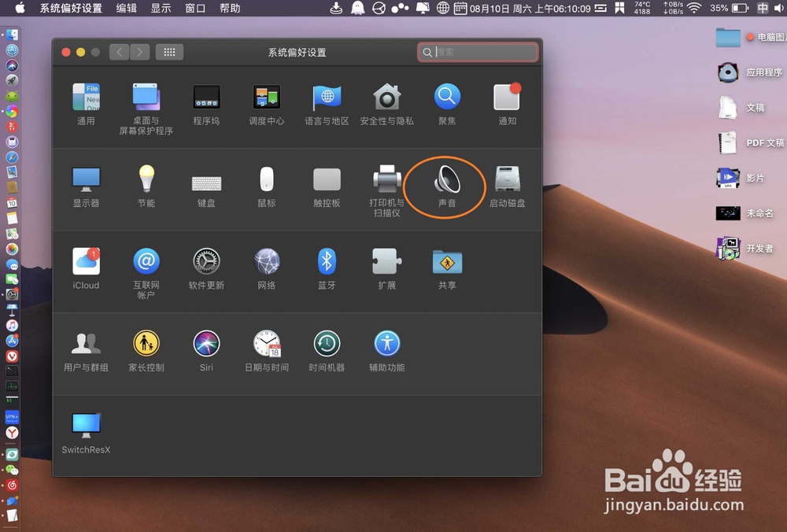Open the 帮助 (Help) menu
The height and width of the screenshot is (532, 787).
(230, 8)
